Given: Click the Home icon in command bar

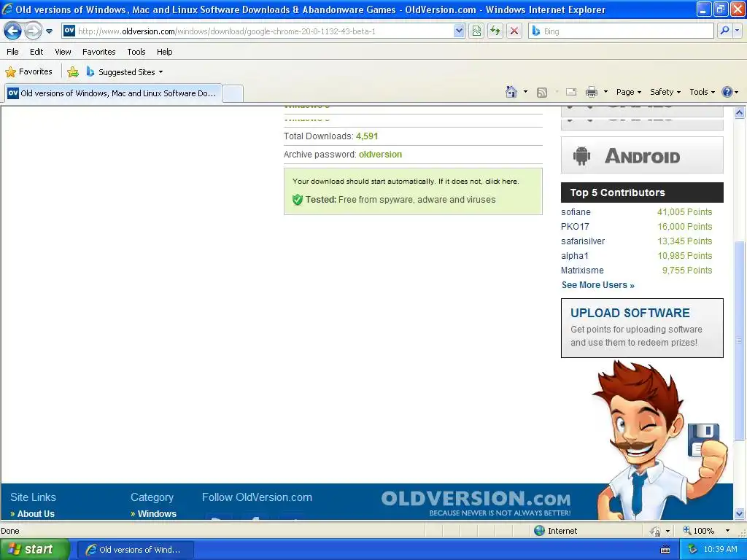Looking at the screenshot, I should point(511,92).
